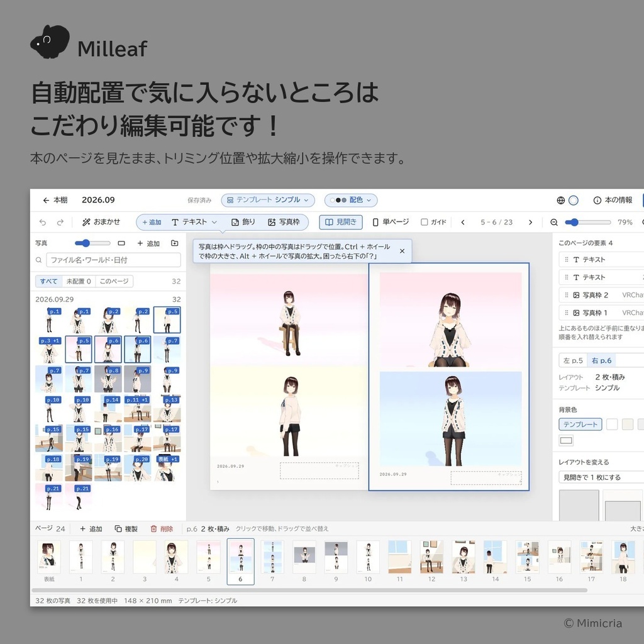Click the photo thumbnail labeled 表紙 +1
This screenshot has height=644, width=644.
pos(167,468)
